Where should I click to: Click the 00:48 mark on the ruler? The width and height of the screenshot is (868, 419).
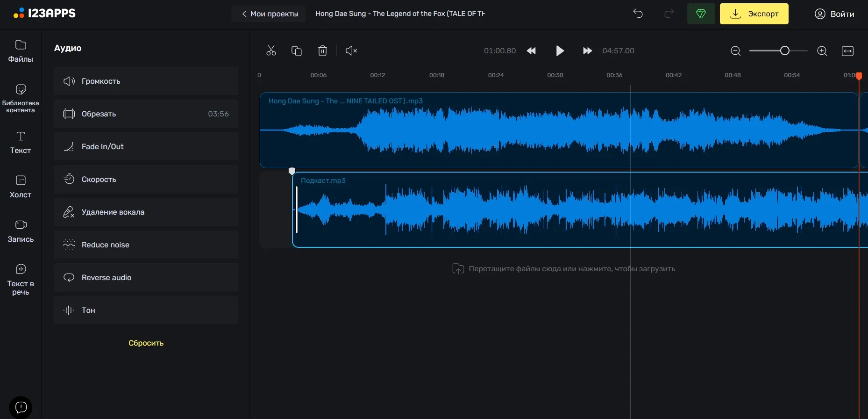pos(733,75)
